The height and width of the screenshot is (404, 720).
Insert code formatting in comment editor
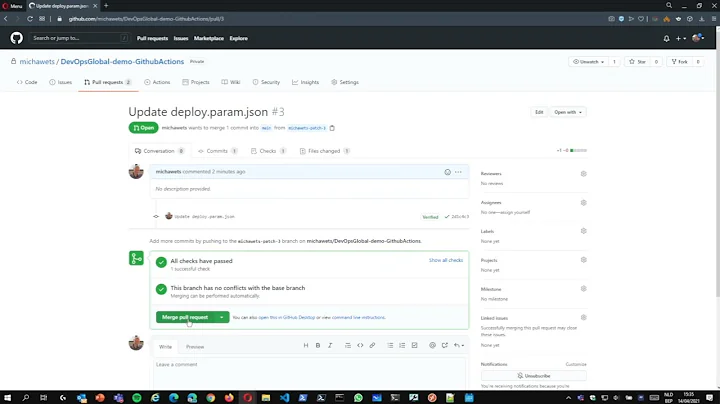pos(360,345)
